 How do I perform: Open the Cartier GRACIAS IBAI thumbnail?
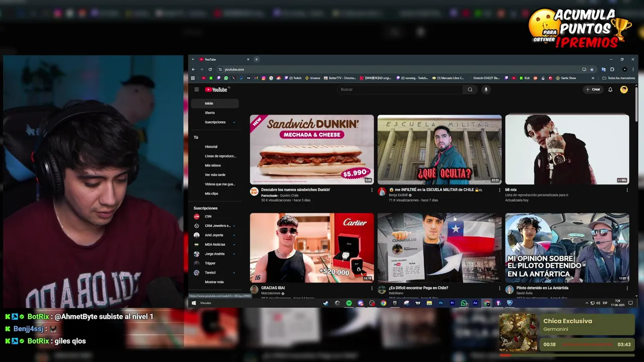(312, 247)
